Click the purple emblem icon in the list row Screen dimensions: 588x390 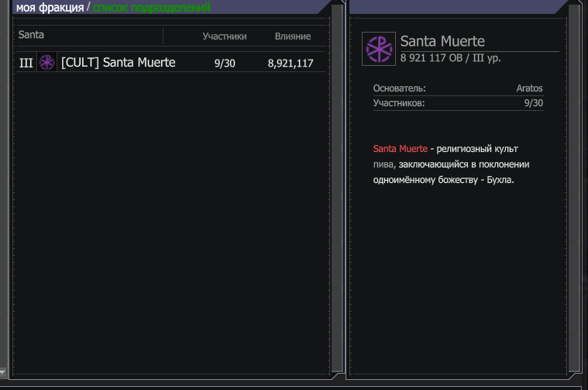(47, 63)
